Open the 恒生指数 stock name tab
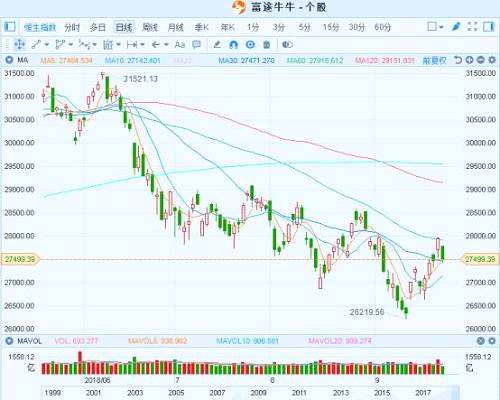The image size is (500, 400). (x=40, y=27)
